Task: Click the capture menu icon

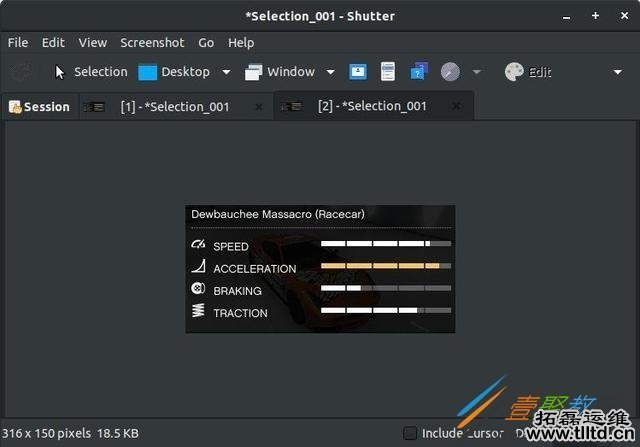Action: 358,72
